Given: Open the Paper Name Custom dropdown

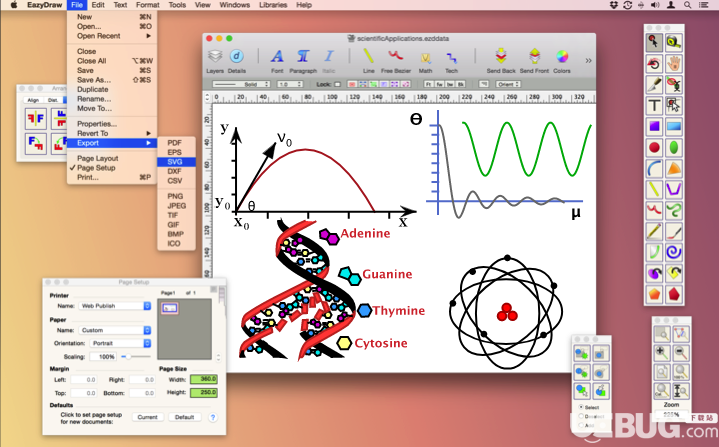Looking at the screenshot, I should (115, 330).
